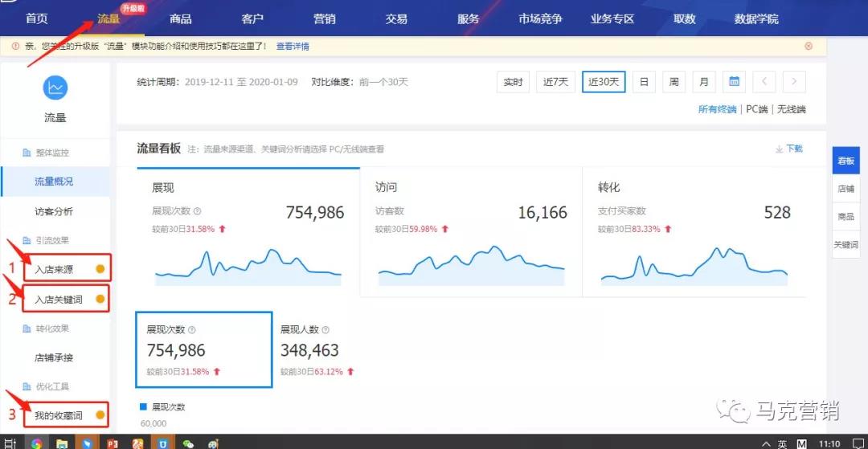The height and width of the screenshot is (449, 868).
Task: Switch terminal filter to PC端
Action: coord(756,109)
